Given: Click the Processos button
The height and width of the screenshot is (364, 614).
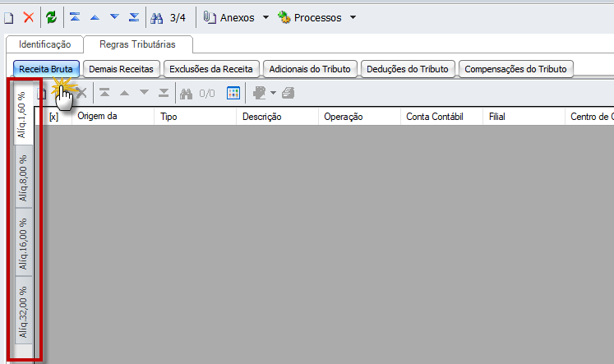Looking at the screenshot, I should (310, 17).
